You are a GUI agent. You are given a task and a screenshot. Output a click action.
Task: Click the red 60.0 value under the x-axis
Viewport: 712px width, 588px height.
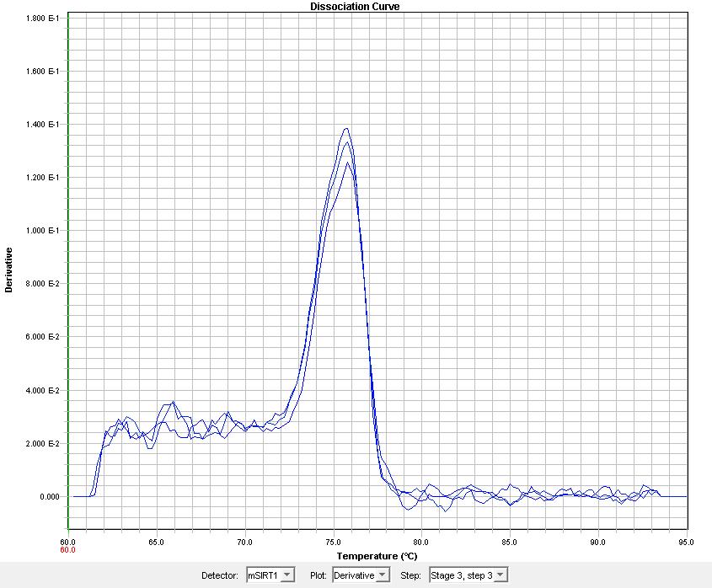click(67, 550)
